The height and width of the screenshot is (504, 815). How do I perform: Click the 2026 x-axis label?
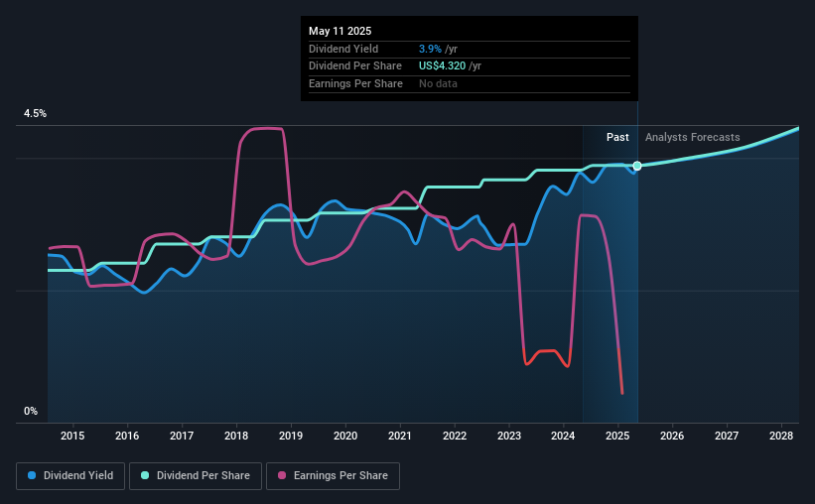[x=672, y=436]
